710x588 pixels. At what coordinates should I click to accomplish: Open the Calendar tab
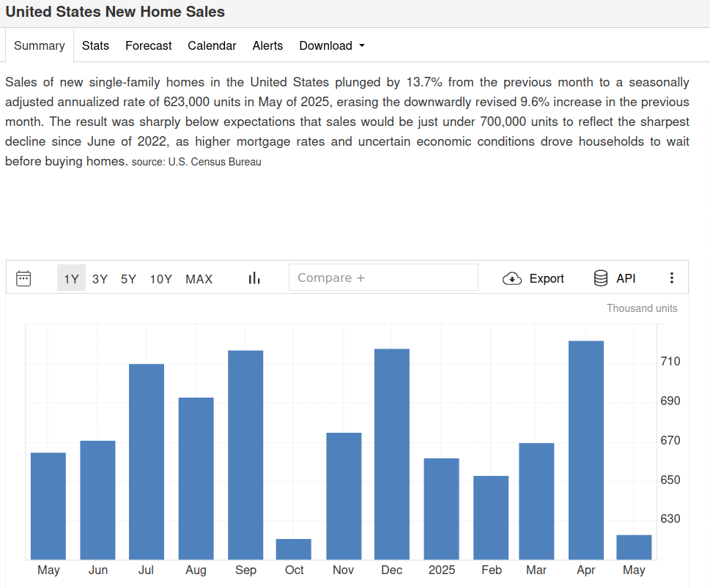tap(212, 45)
